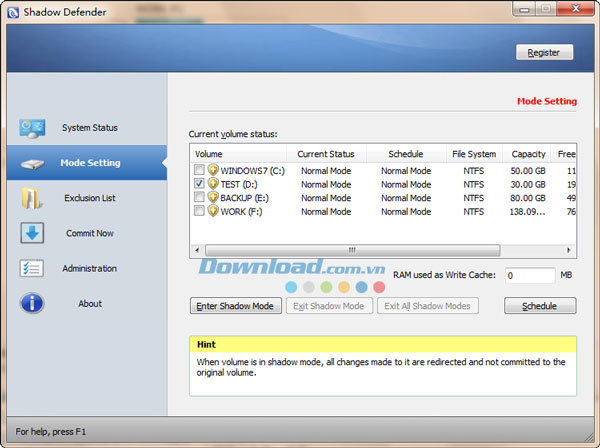Click the Shadow Defender title bar icon
600x448 pixels.
click(13, 13)
